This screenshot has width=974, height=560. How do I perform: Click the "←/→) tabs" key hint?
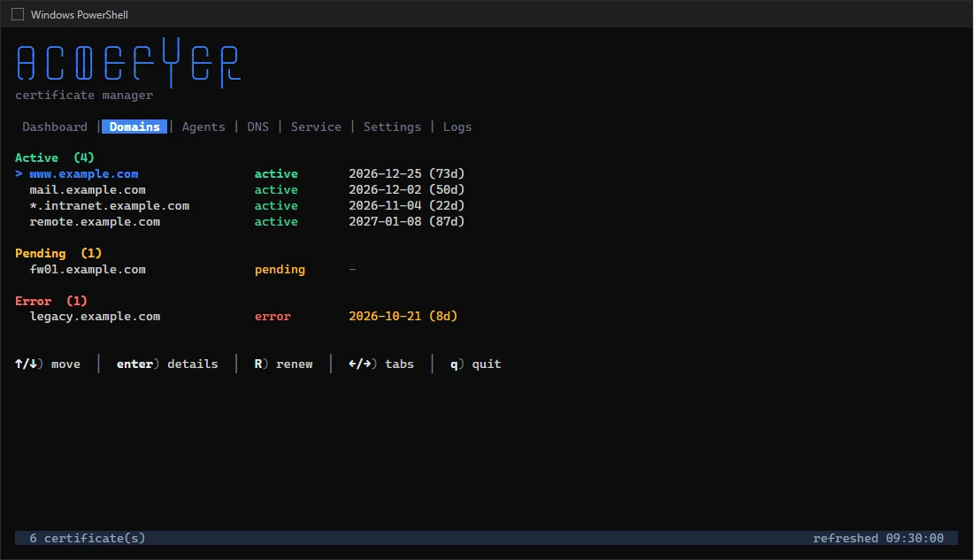click(381, 364)
